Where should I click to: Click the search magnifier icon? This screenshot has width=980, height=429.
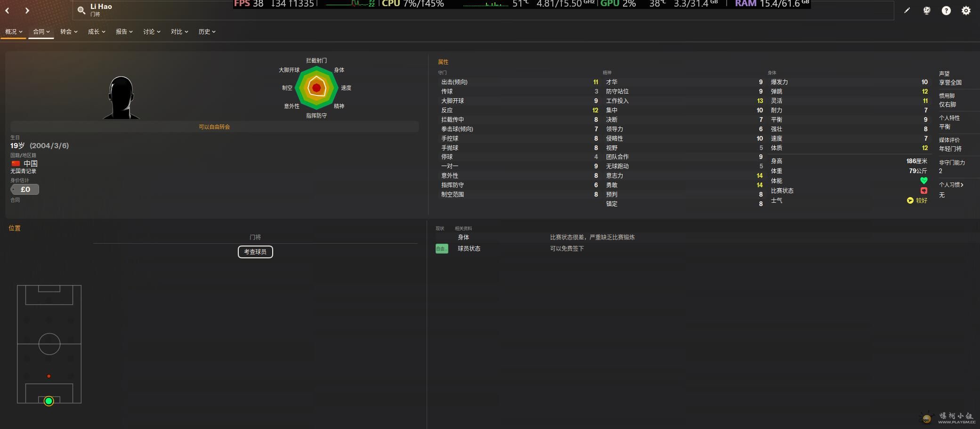pos(81,10)
